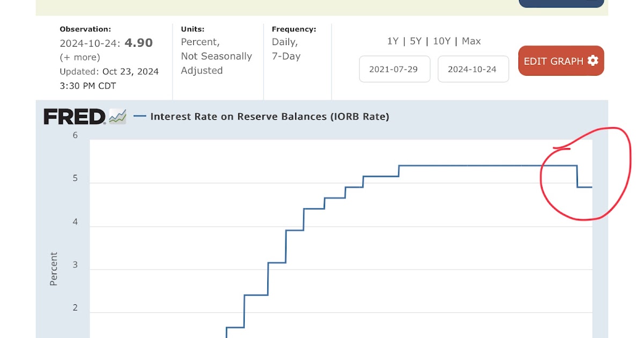The width and height of the screenshot is (644, 338).
Task: Click the end date field 2024-10-24
Action: click(473, 69)
